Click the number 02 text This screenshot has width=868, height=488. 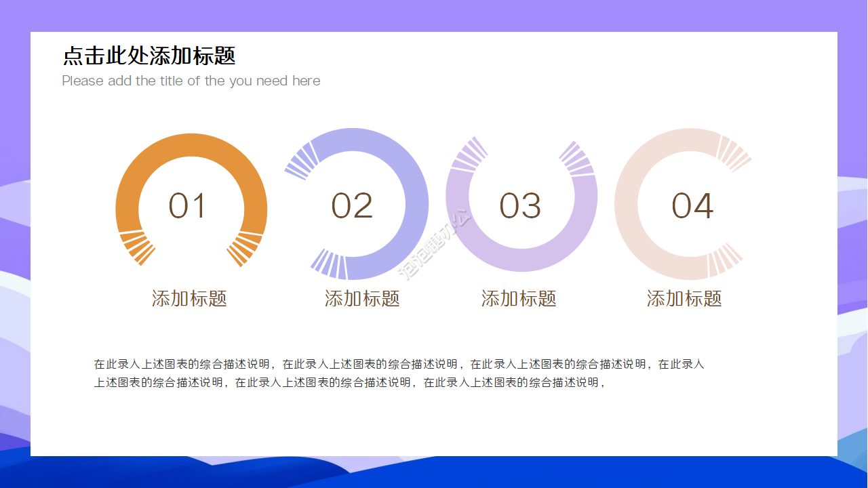coord(352,206)
